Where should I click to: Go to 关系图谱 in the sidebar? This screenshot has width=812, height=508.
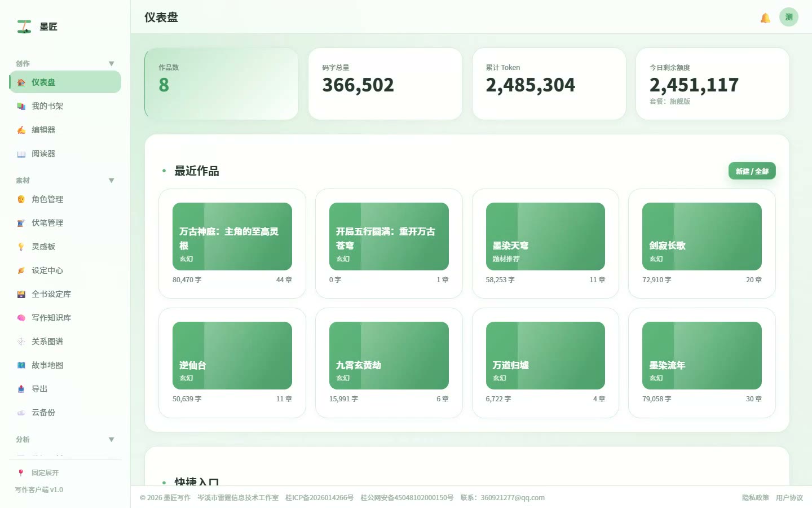(65, 341)
